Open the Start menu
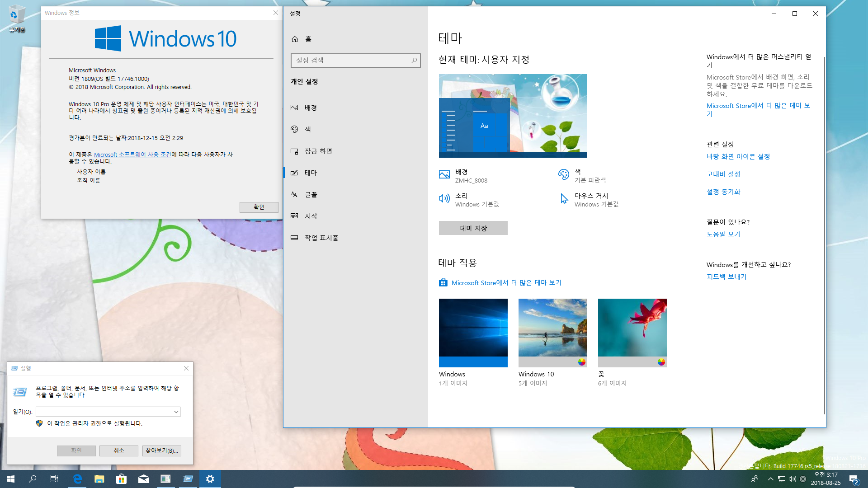868x488 pixels. click(11, 479)
